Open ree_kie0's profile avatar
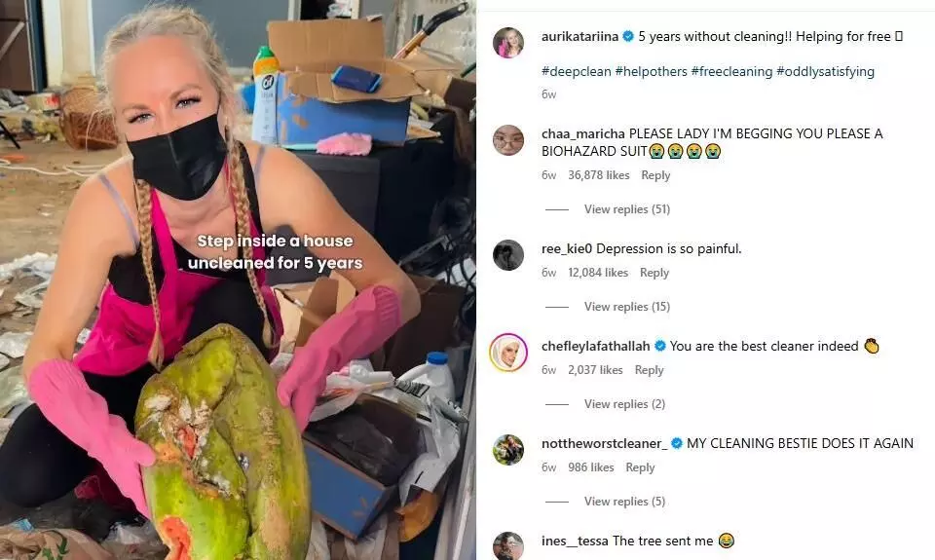The height and width of the screenshot is (560, 935). pyautogui.click(x=508, y=254)
